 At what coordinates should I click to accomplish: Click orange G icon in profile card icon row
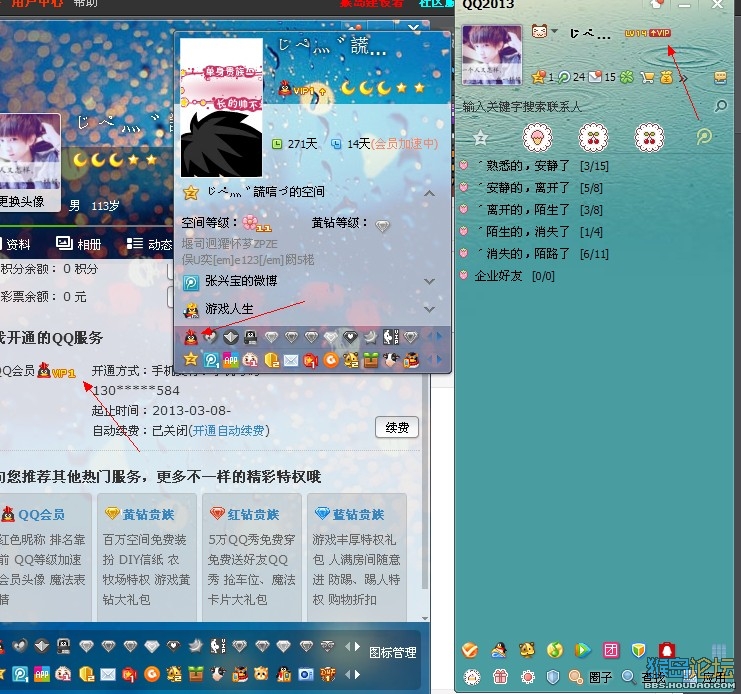[x=331, y=360]
